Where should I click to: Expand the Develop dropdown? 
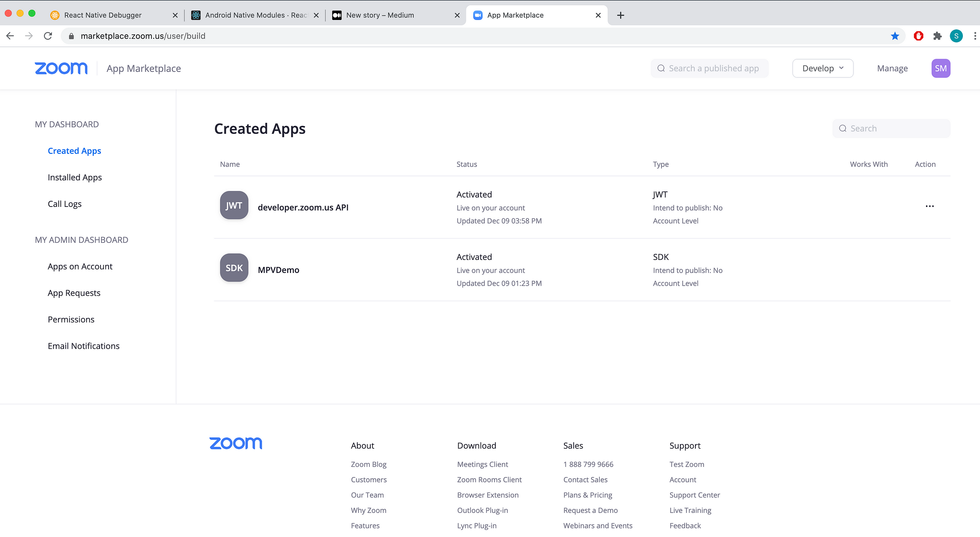(x=822, y=68)
